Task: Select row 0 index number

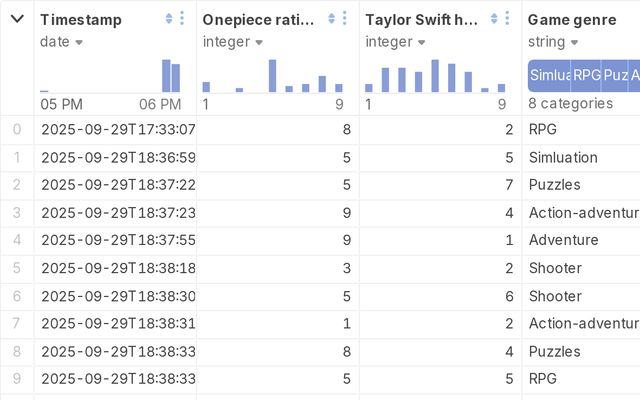Action: point(16,130)
